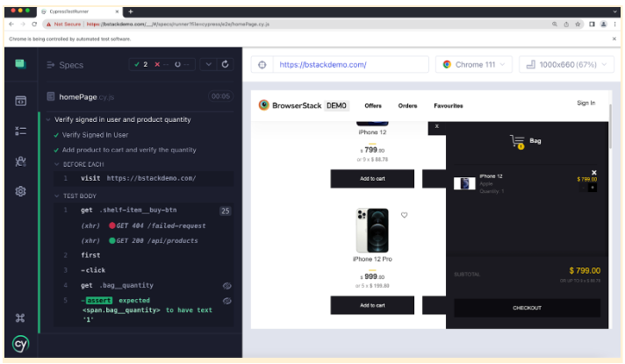
Task: Click the first command row
Action: 143,255
